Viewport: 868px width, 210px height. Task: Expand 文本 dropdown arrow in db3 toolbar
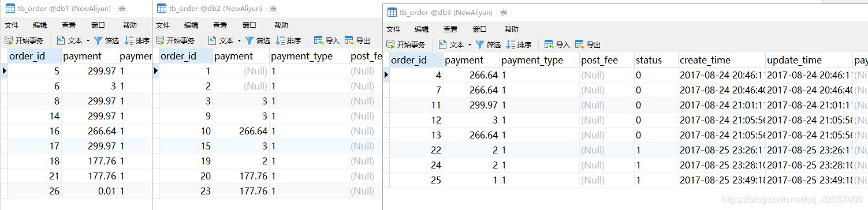pos(470,44)
